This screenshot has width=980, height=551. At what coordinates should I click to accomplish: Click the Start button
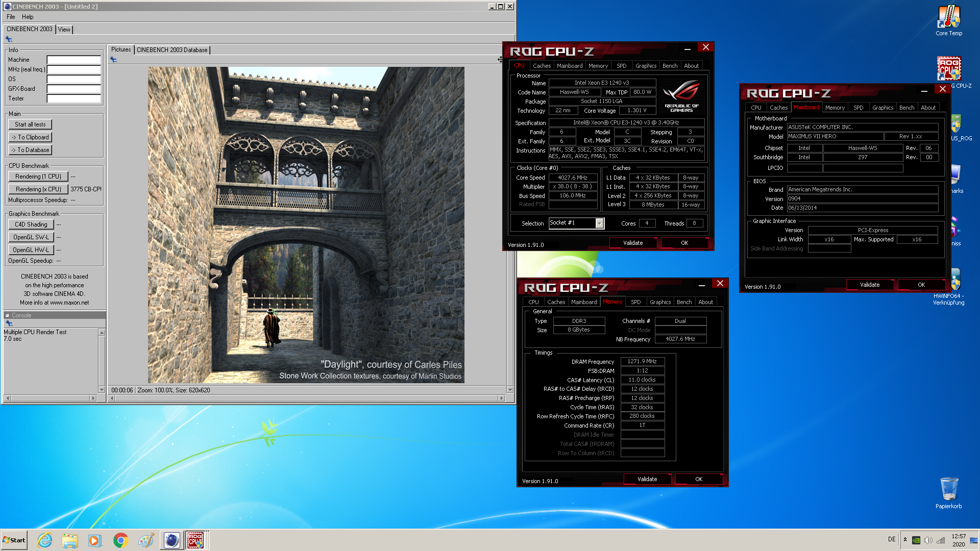coord(14,540)
